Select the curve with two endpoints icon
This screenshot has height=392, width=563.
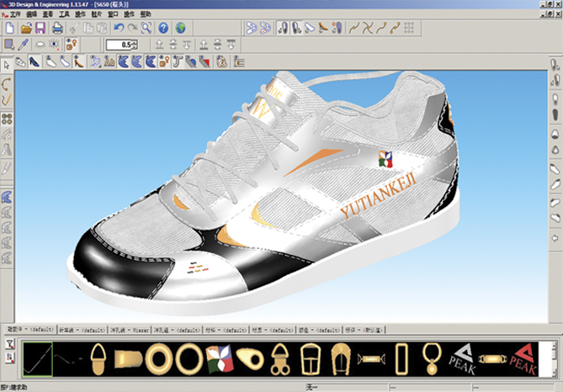click(x=396, y=28)
